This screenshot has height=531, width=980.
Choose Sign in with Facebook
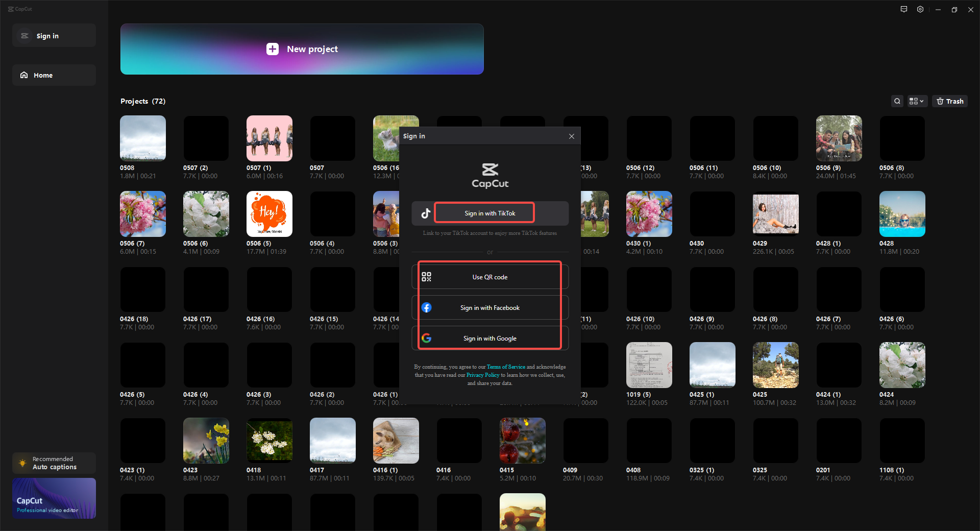[490, 307]
